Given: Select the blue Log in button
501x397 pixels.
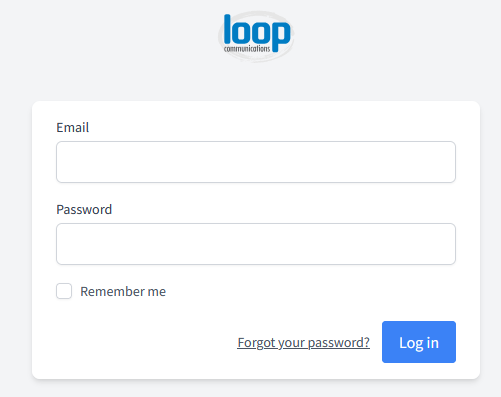Looking at the screenshot, I should point(419,342).
